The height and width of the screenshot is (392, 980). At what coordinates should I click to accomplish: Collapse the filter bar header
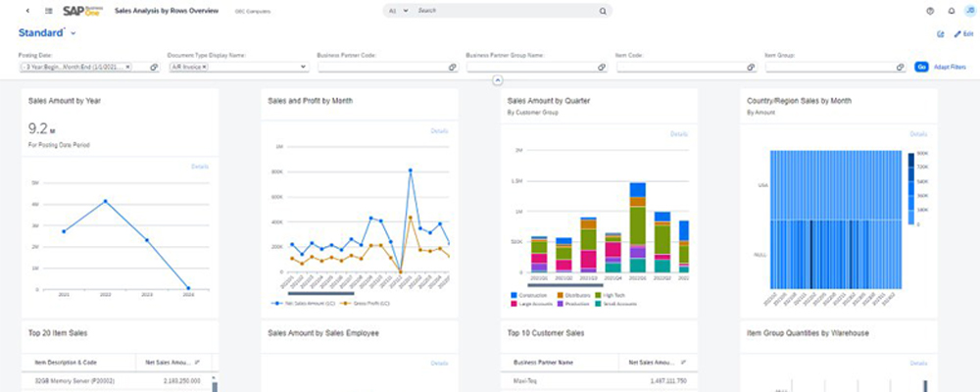pos(498,78)
